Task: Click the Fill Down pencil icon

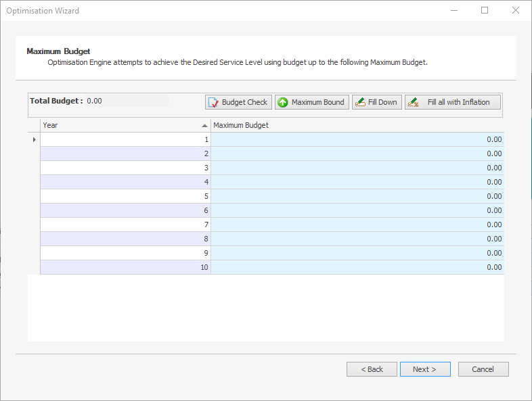Action: point(360,102)
